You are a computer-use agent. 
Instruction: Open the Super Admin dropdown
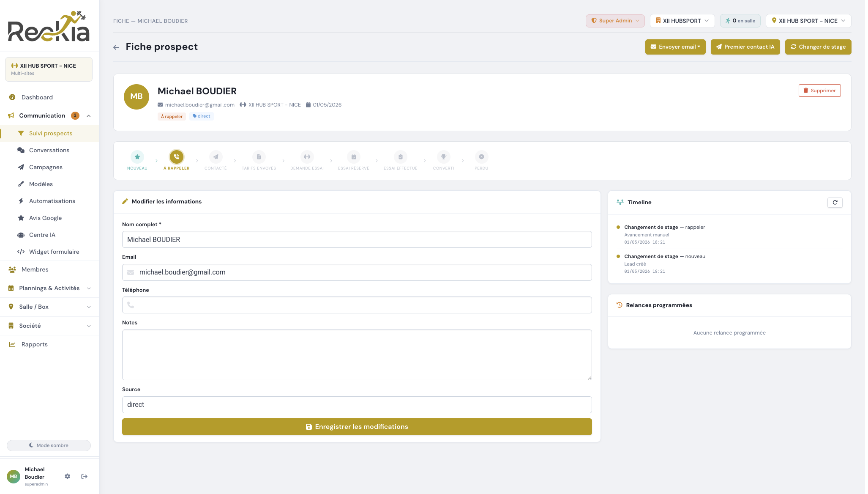tap(615, 21)
